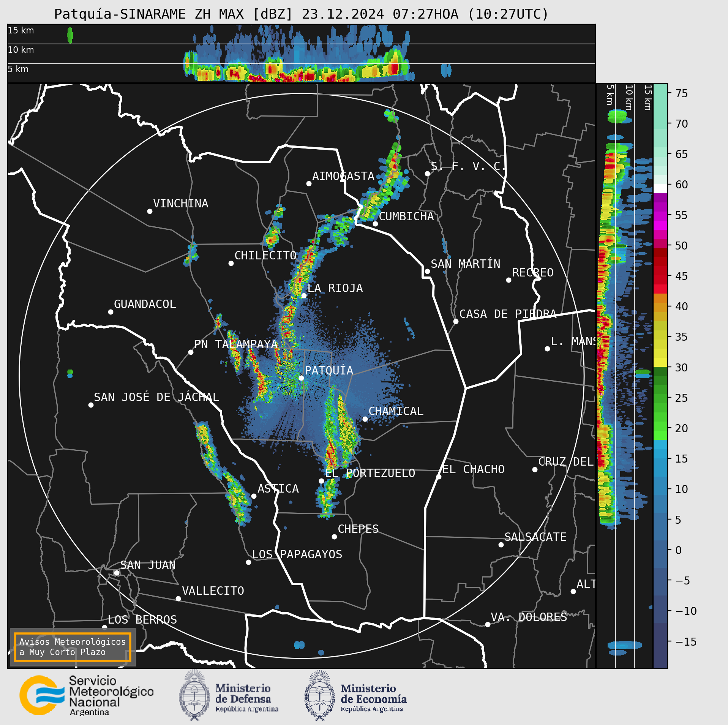The width and height of the screenshot is (728, 725).
Task: Click the Avisos Meteorológicos a Muy Corto Plazo box
Action: 73,647
